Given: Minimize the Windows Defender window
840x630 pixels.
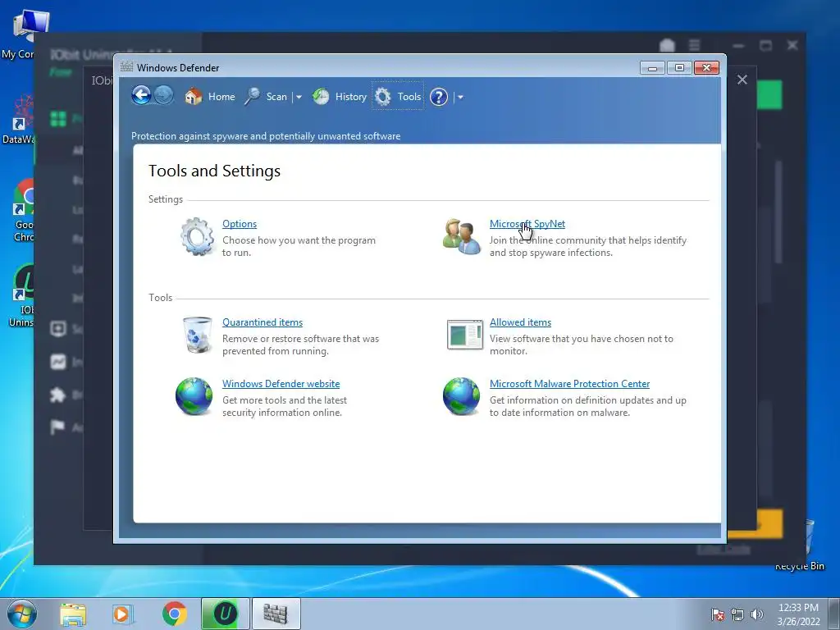Looking at the screenshot, I should point(652,68).
